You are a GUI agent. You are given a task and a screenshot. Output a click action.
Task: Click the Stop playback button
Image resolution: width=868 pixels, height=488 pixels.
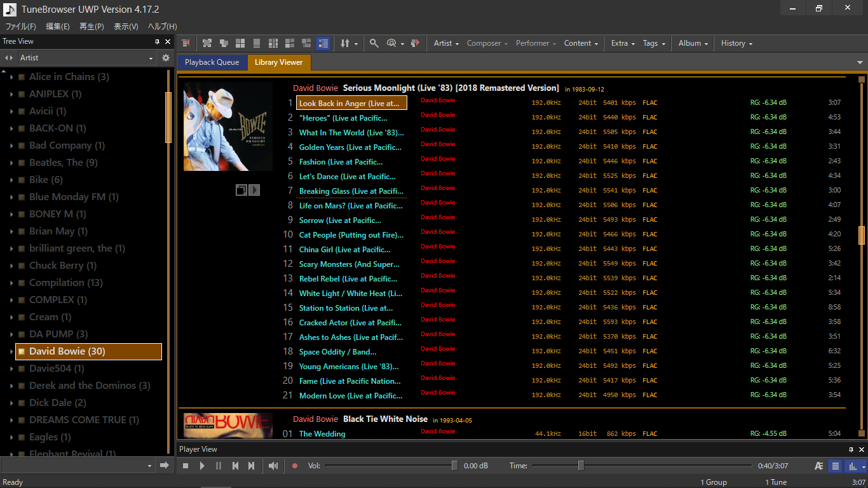point(186,466)
